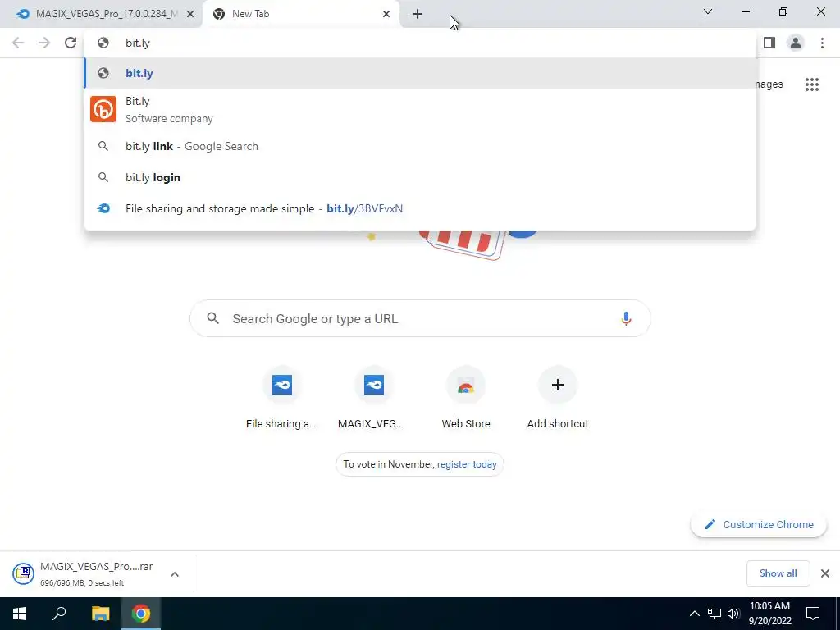Viewport: 840px width, 630px height.
Task: Open the File sharing shortcut tile
Action: point(282,399)
